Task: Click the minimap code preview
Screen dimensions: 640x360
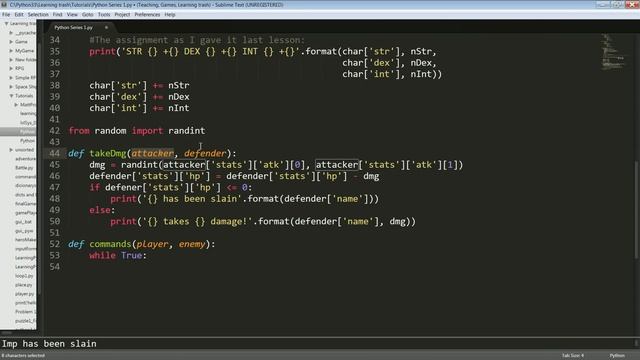Action: [612, 51]
